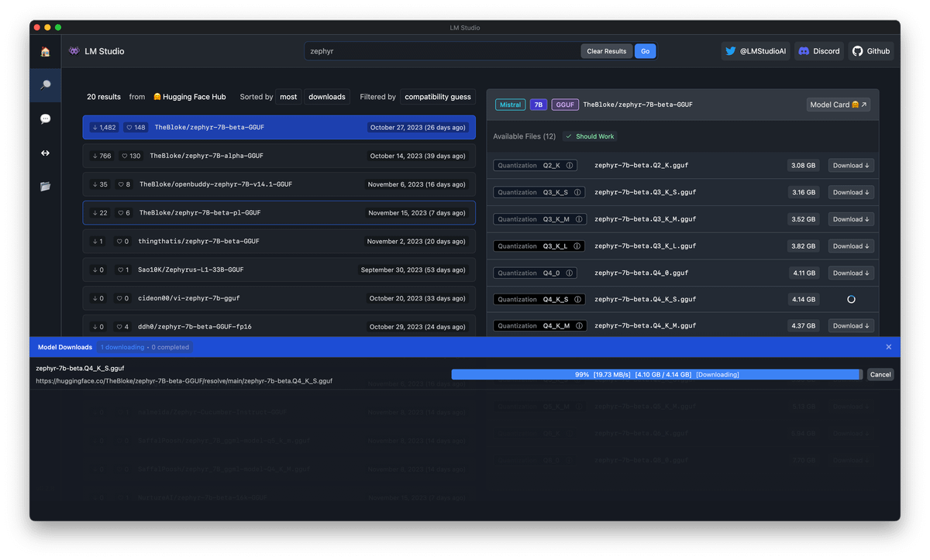Cancel the Q4_K_S download
Screen dimensions: 930x560
tap(880, 375)
